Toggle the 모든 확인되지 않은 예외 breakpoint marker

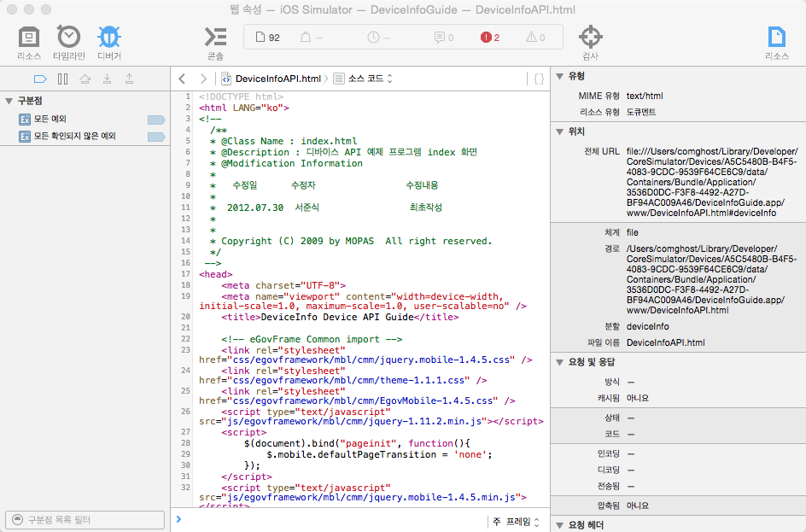coord(155,137)
